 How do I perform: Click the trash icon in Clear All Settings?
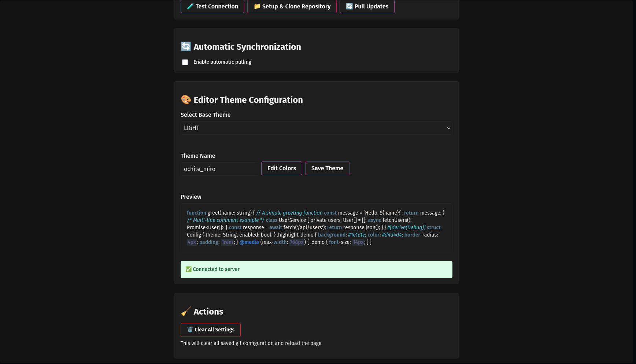pos(190,330)
